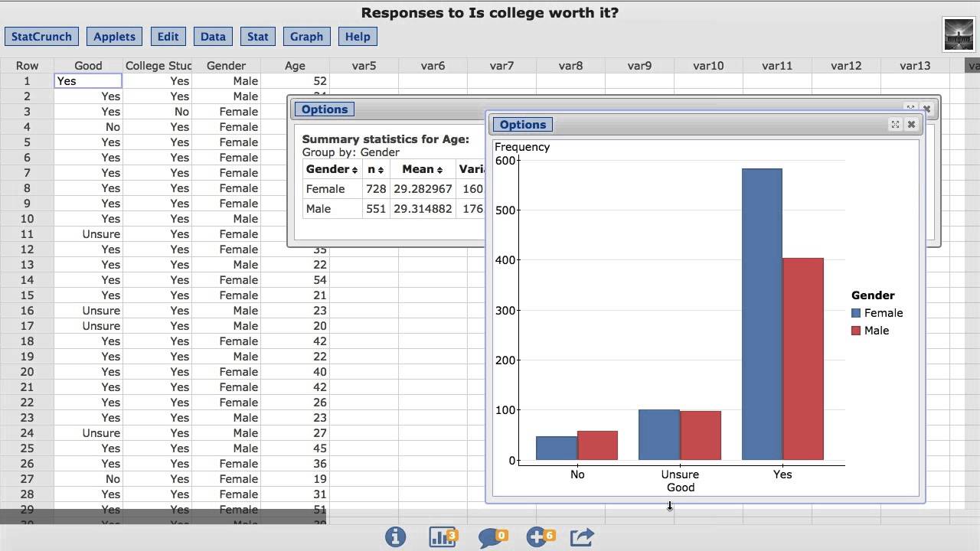Viewport: 980px width, 551px height.
Task: Open the data set info icon
Action: pos(395,536)
